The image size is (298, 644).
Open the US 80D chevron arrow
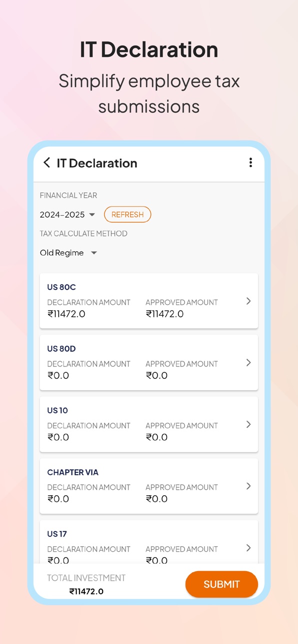point(248,363)
